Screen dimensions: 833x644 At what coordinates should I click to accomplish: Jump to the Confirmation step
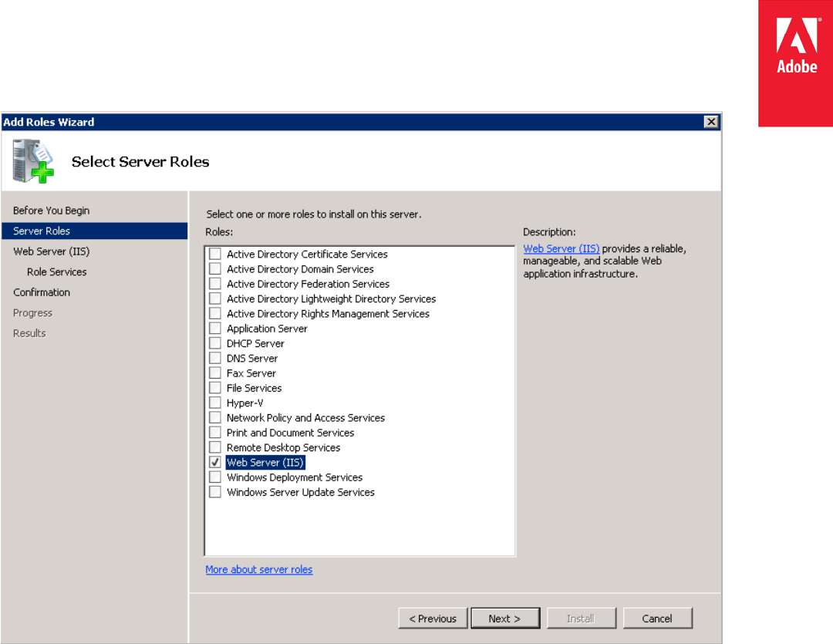tap(42, 292)
